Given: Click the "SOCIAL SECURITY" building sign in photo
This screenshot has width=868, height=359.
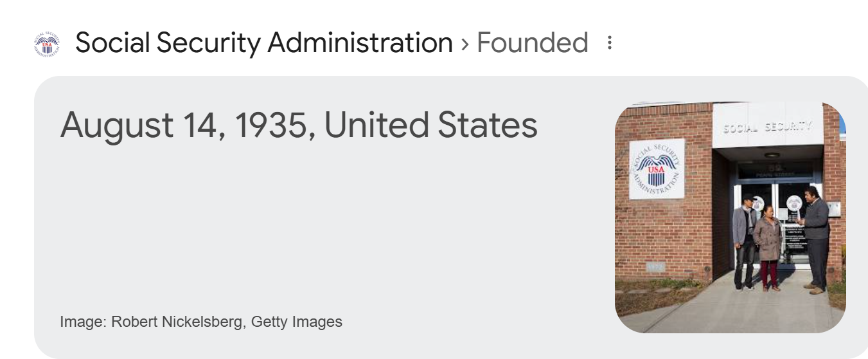Looking at the screenshot, I should coord(767,127).
